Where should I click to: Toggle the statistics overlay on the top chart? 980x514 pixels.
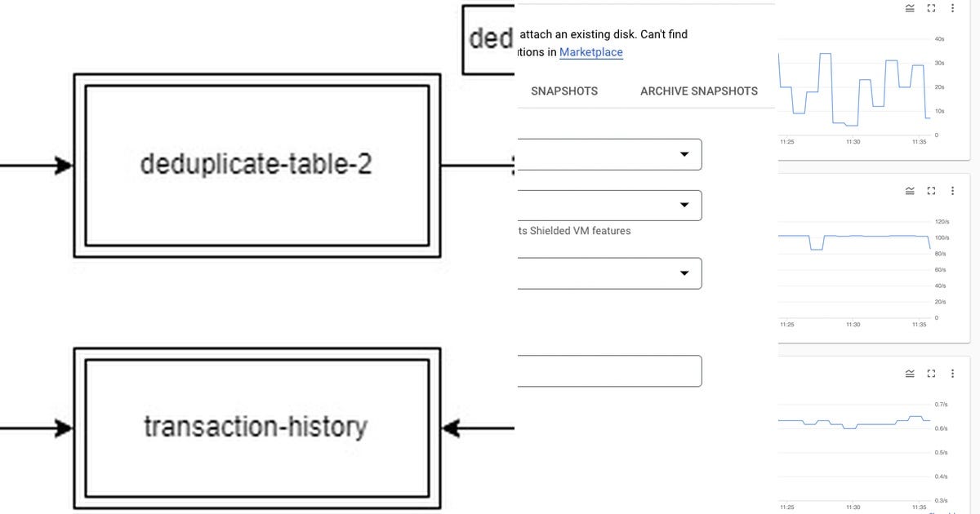coord(908,8)
